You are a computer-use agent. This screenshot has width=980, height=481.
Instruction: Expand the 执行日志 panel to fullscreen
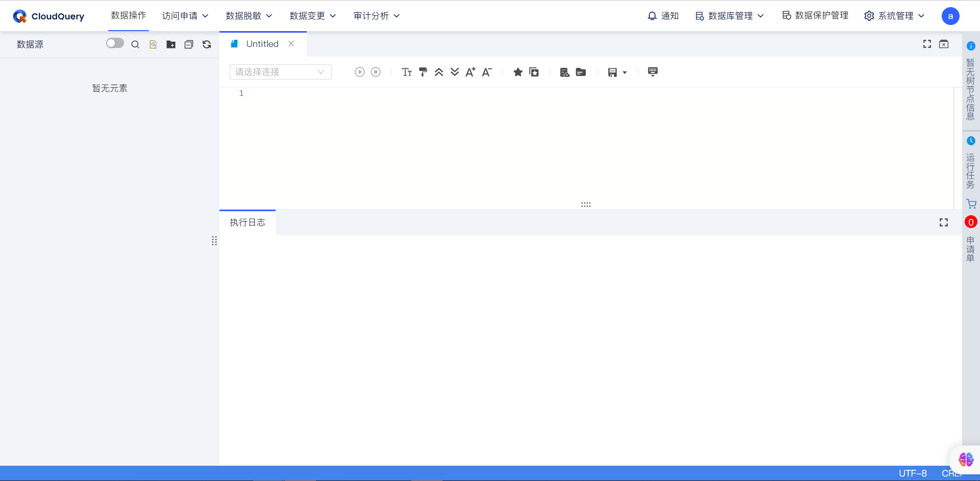pyautogui.click(x=944, y=222)
